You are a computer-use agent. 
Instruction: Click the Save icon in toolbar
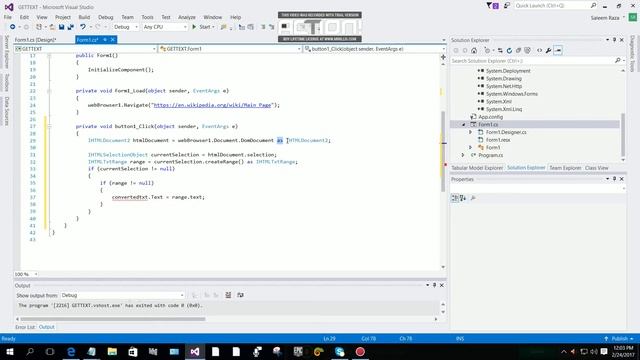pos(61,27)
